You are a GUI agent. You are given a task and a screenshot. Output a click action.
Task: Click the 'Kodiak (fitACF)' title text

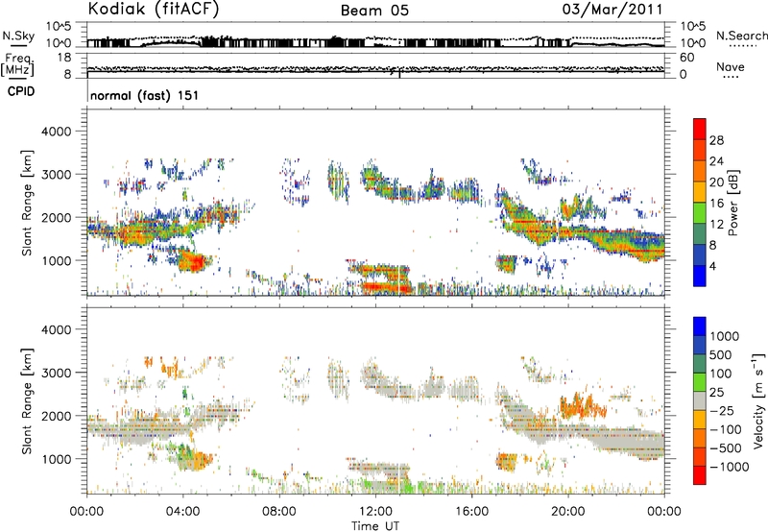pyautogui.click(x=154, y=10)
